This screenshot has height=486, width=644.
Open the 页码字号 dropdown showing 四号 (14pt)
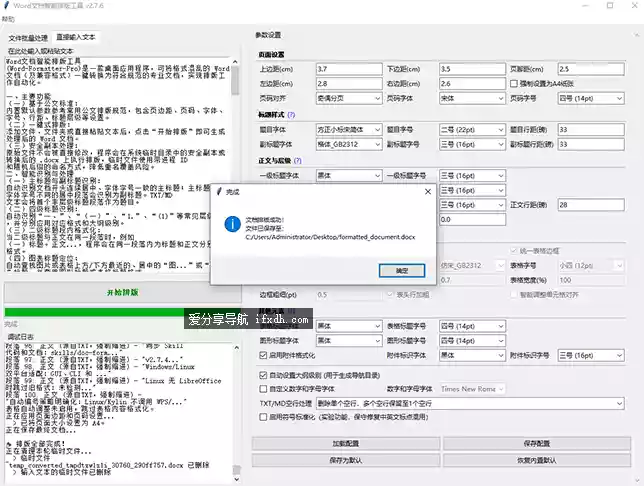click(591, 98)
